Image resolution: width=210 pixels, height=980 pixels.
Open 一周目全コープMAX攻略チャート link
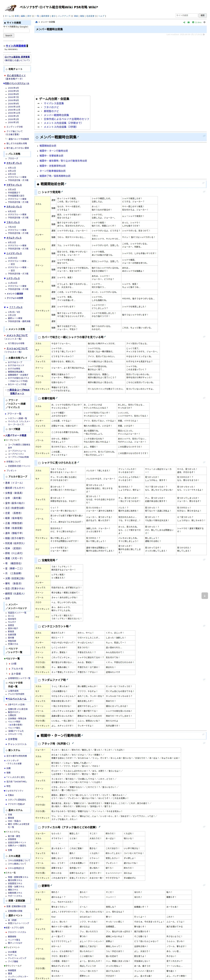(x=18, y=392)
